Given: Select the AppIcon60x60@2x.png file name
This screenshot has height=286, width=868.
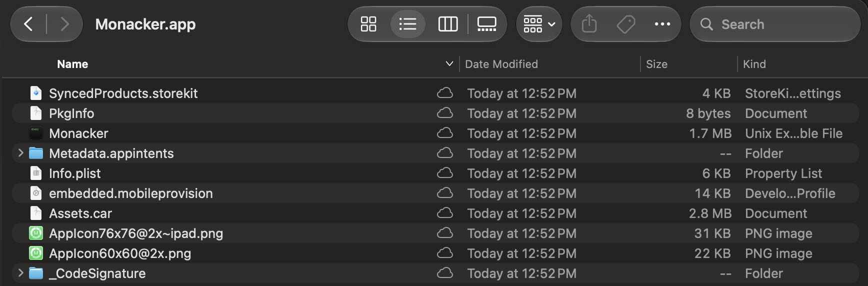Looking at the screenshot, I should tap(120, 253).
